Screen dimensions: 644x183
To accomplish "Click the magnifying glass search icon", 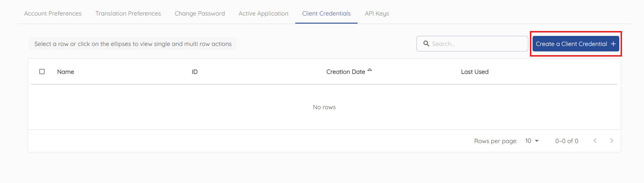I will point(426,44).
